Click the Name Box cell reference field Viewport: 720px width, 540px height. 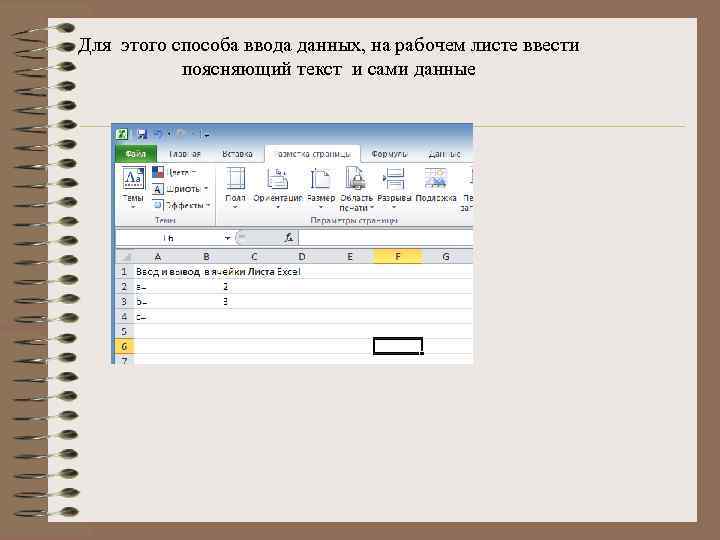pyautogui.click(x=169, y=238)
